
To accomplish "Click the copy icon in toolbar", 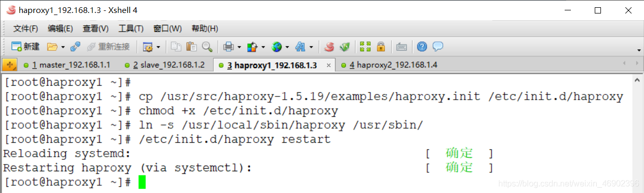I will pos(176,47).
